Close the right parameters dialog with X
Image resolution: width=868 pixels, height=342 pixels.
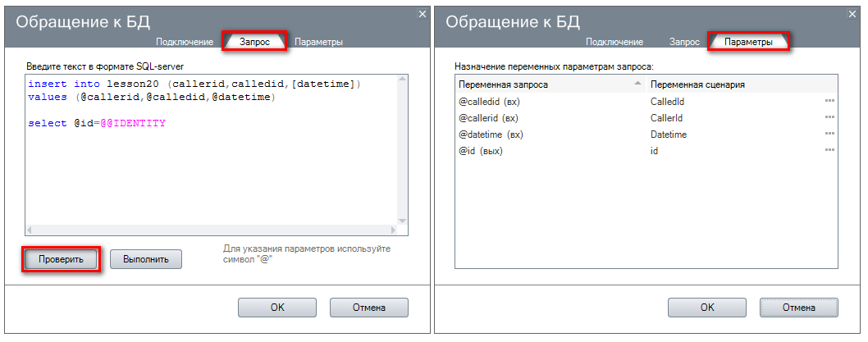tap(852, 13)
